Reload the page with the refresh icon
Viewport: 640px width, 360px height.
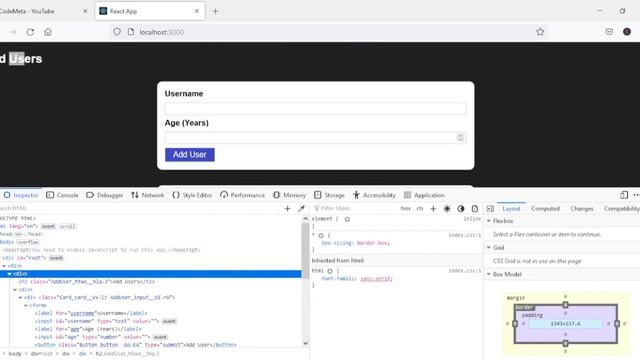point(30,32)
